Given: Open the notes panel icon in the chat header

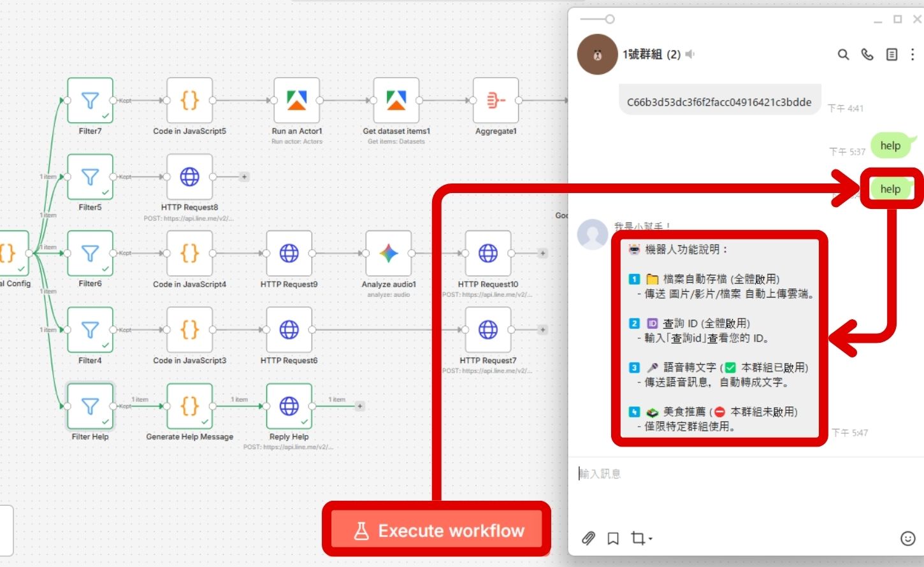Looking at the screenshot, I should pyautogui.click(x=891, y=55).
